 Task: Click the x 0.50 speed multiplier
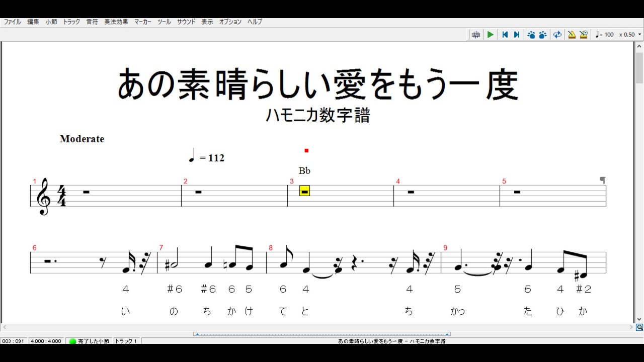(627, 35)
